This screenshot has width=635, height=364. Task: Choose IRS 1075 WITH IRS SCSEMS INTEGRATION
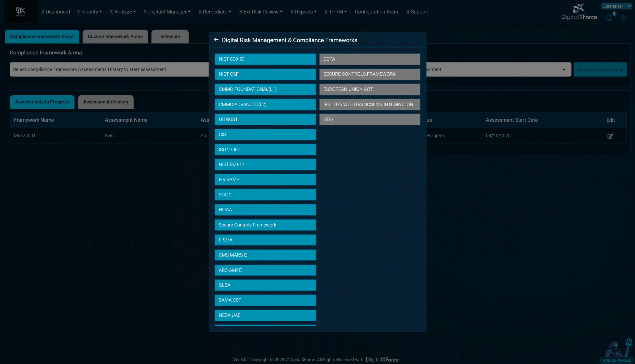click(x=370, y=104)
